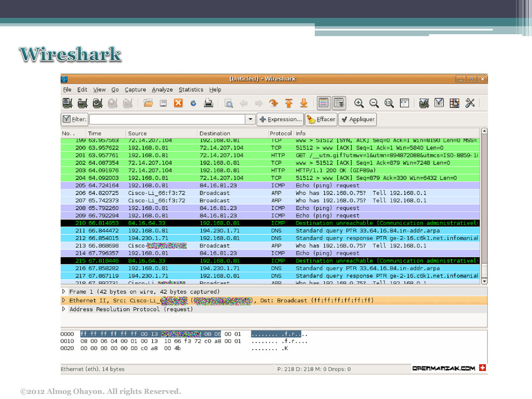
Task: Click the save capture floppy icon
Action: 163,103
